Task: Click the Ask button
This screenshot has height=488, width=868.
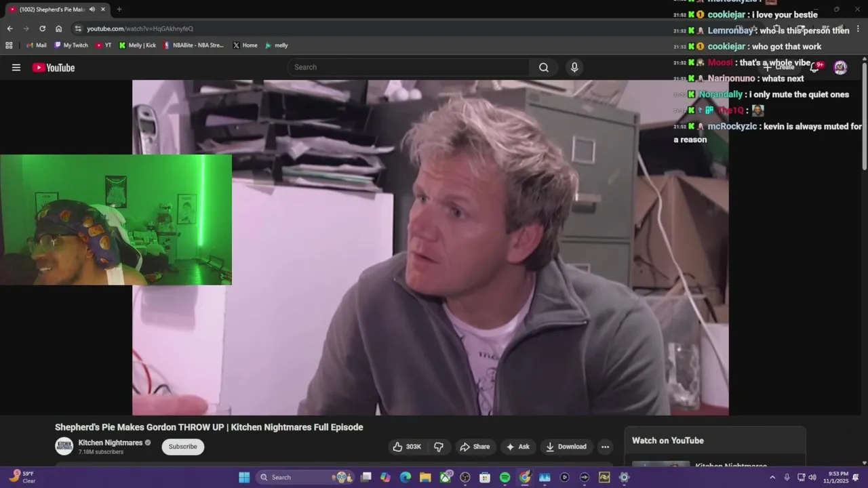Action: 518,447
